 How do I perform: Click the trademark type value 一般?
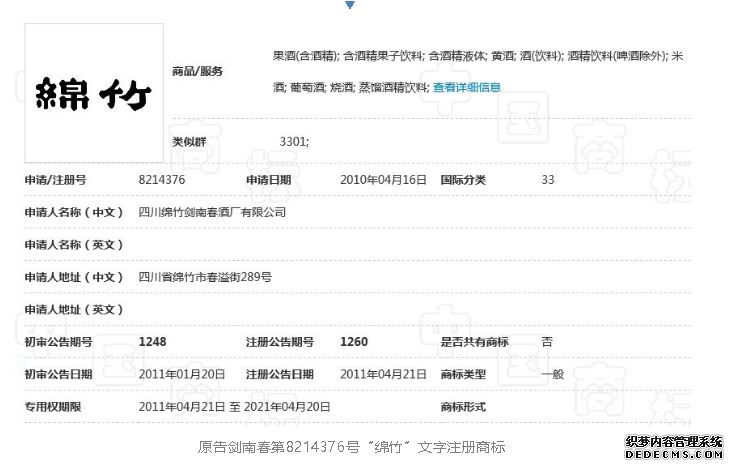[x=552, y=374]
